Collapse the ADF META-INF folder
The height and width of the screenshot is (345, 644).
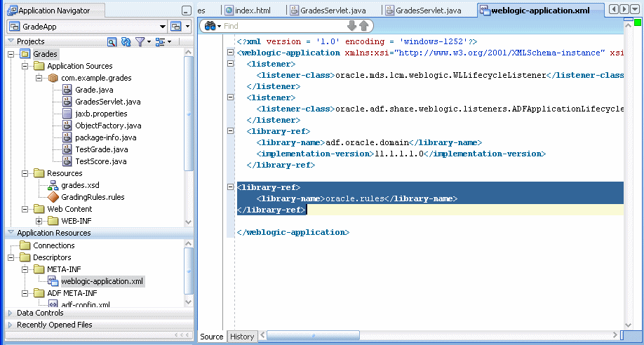pyautogui.click(x=25, y=293)
